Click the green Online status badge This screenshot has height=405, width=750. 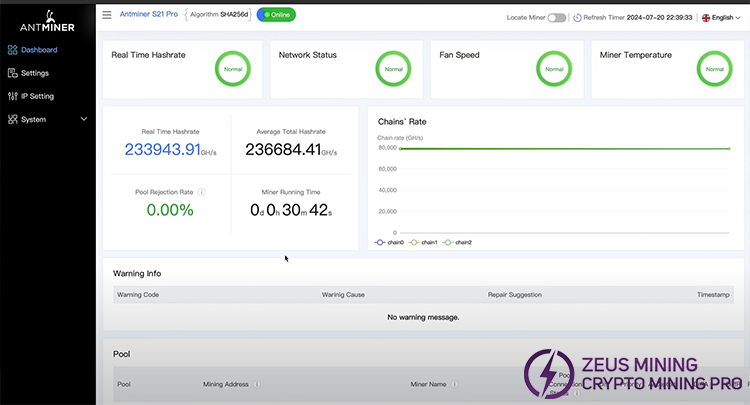coord(276,16)
